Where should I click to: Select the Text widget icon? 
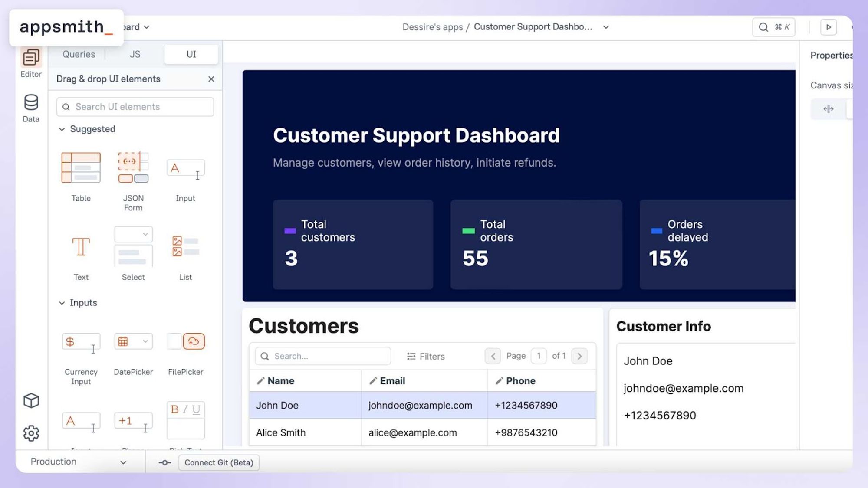(x=81, y=248)
